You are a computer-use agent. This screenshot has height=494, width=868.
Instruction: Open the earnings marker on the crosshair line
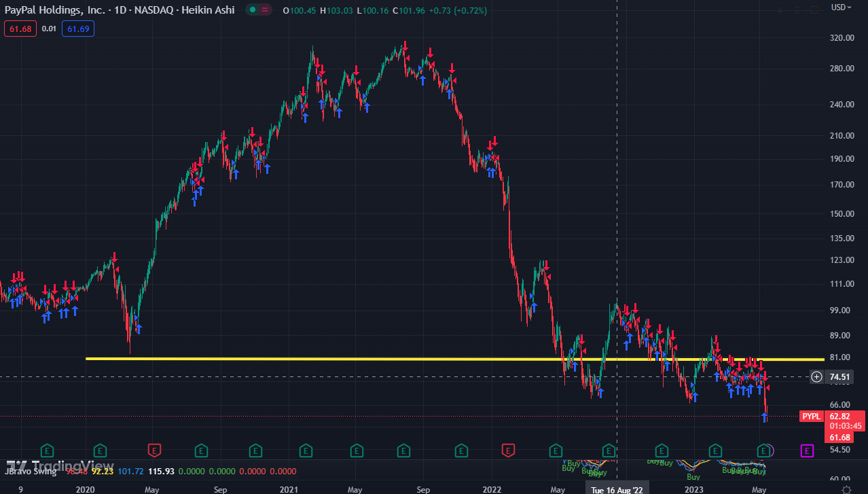point(609,450)
